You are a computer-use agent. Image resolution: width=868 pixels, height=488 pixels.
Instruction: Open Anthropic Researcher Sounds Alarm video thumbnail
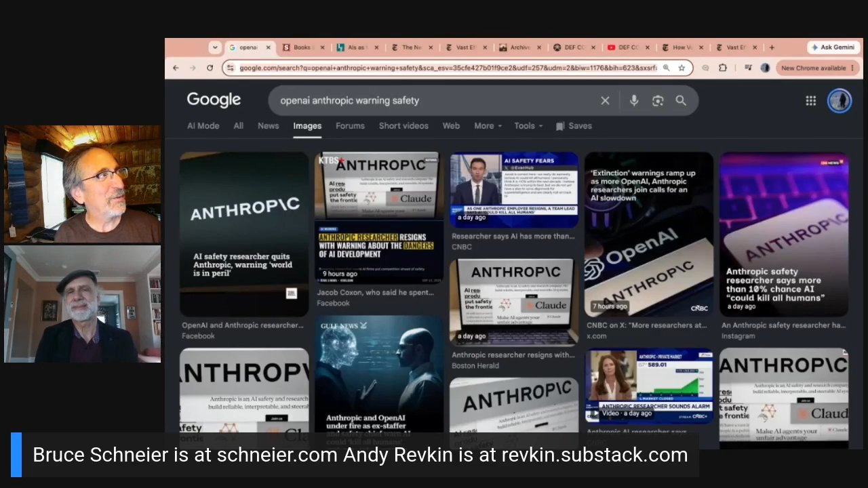(x=649, y=385)
